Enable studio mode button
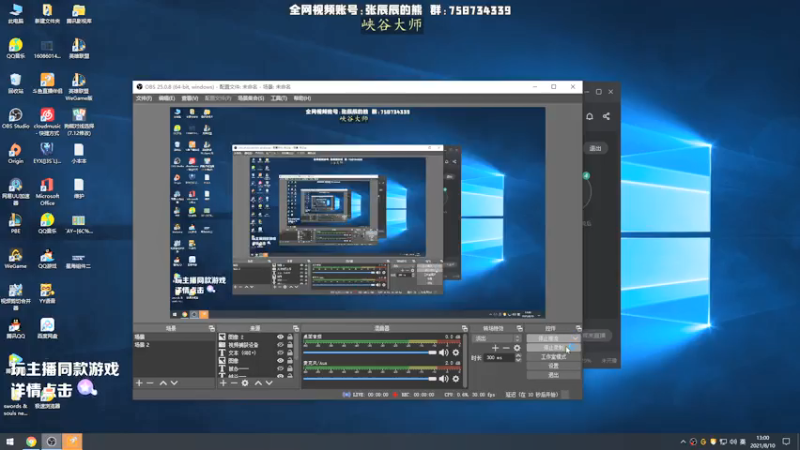The height and width of the screenshot is (450, 800). (x=554, y=357)
